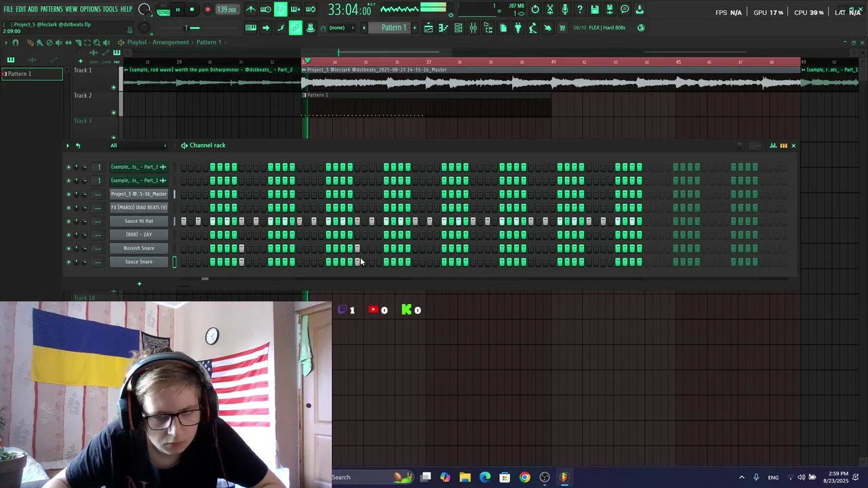Click the microphone audio recording icon
This screenshot has width=868, height=488.
coord(565,9)
